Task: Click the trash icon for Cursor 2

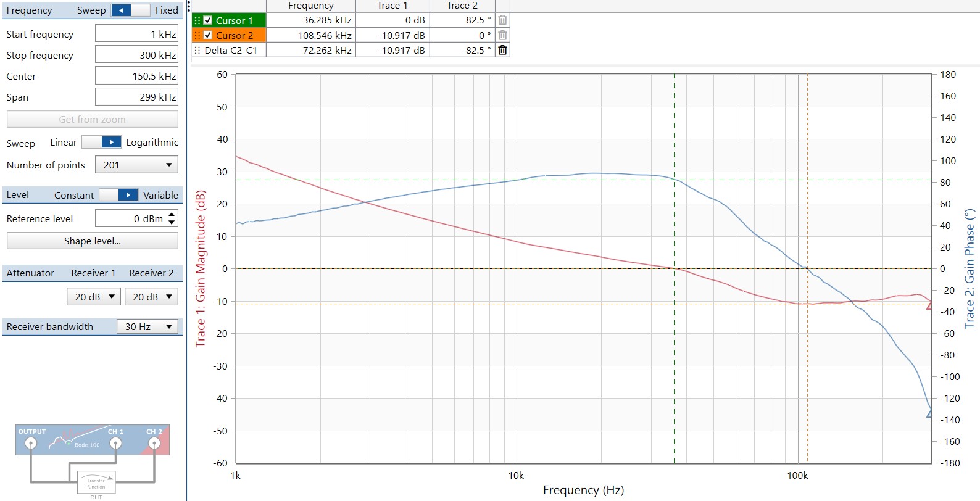Action: pyautogui.click(x=502, y=35)
